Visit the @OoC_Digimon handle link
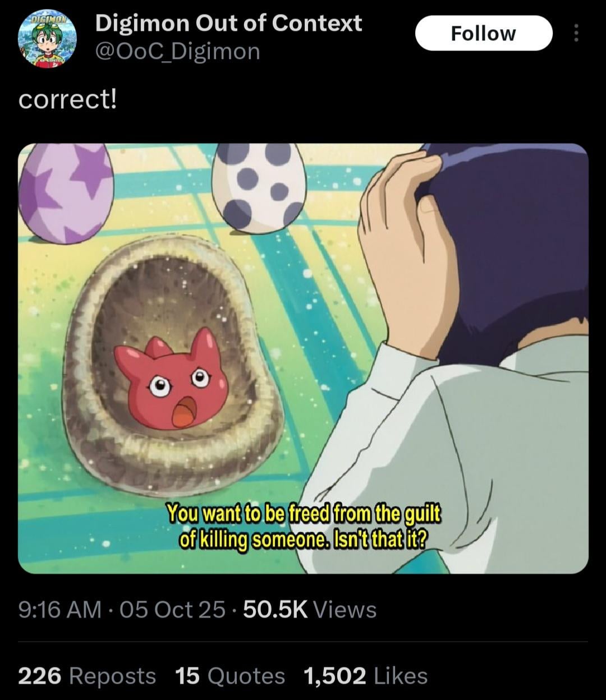This screenshot has height=700, width=606. tap(177, 52)
